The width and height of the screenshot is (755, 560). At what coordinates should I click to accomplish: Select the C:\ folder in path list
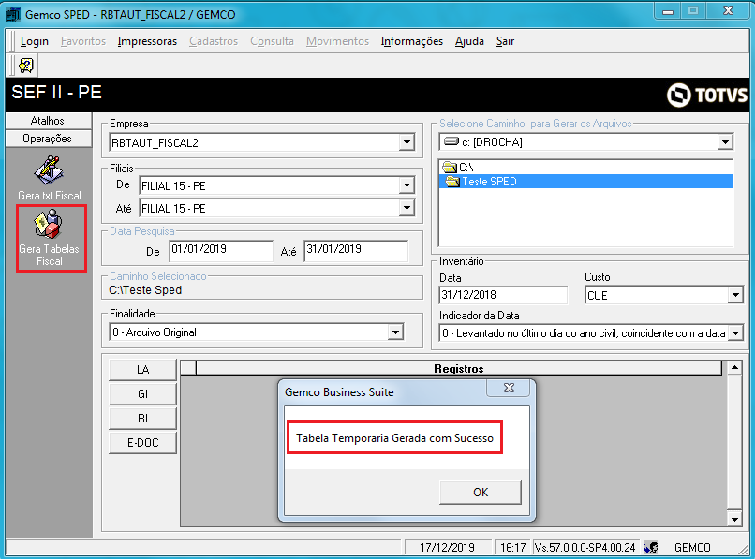(458, 167)
